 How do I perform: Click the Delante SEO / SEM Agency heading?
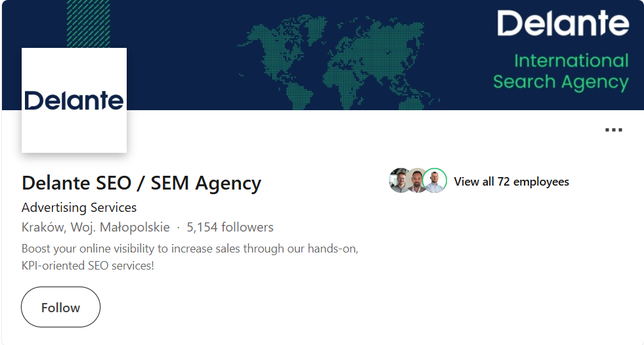coord(141,183)
